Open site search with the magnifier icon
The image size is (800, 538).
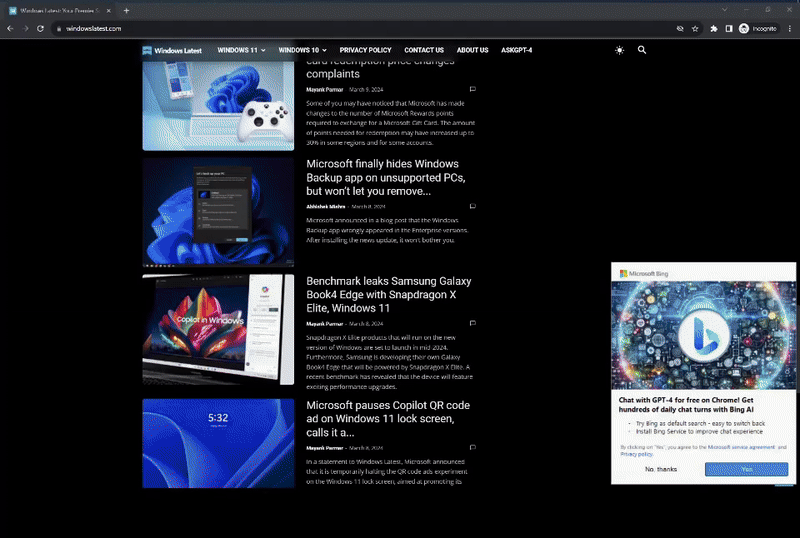[642, 50]
